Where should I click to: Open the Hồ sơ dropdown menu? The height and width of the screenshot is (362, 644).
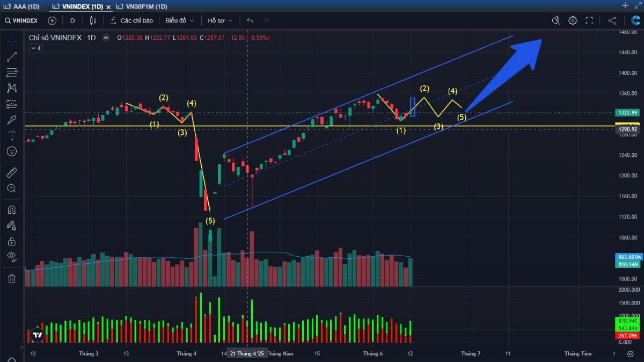point(220,20)
